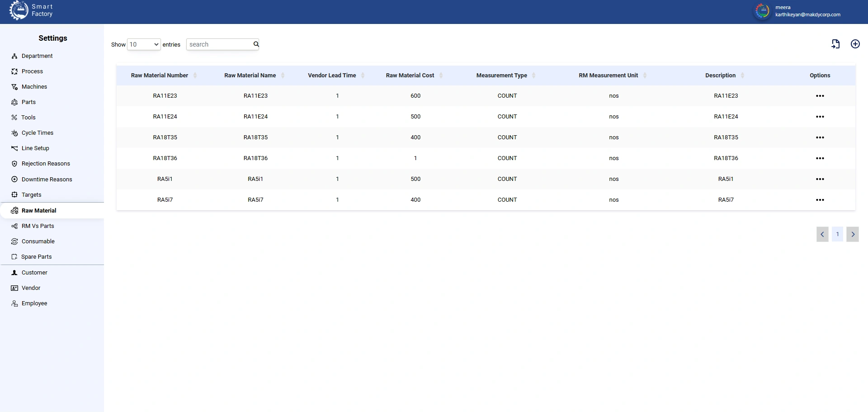The image size is (868, 412).
Task: Click the import file icon
Action: 835,44
